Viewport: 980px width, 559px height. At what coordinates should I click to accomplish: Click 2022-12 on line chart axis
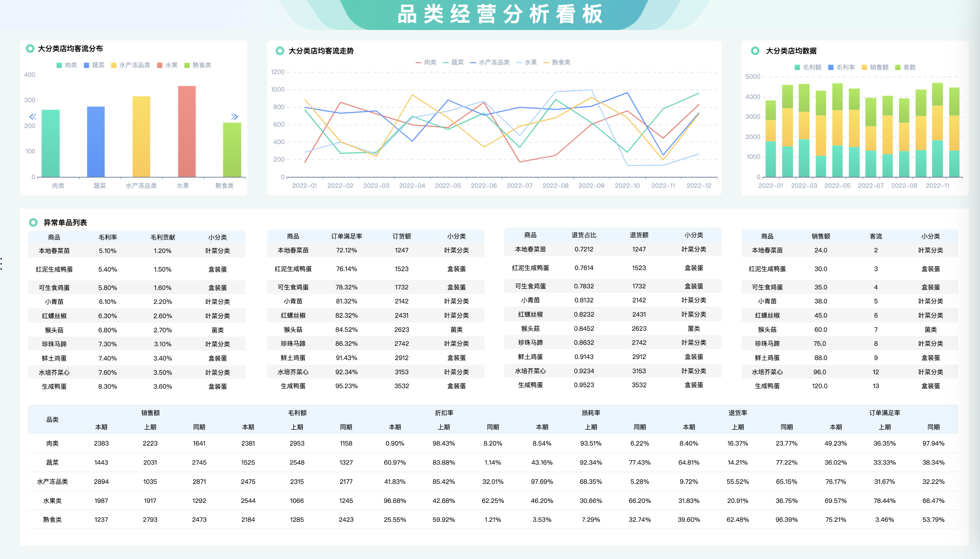(x=699, y=186)
